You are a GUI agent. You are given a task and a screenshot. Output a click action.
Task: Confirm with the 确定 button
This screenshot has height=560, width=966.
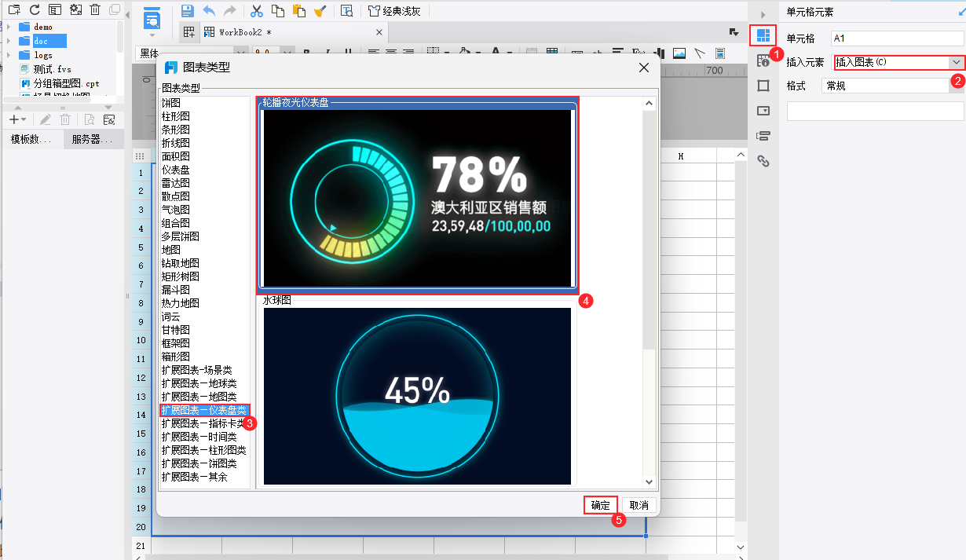tap(601, 505)
